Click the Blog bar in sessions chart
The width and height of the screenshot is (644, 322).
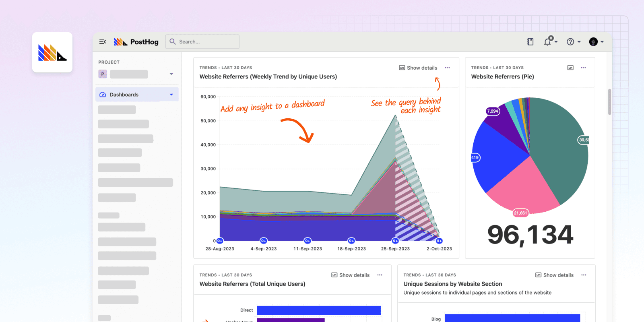point(512,318)
